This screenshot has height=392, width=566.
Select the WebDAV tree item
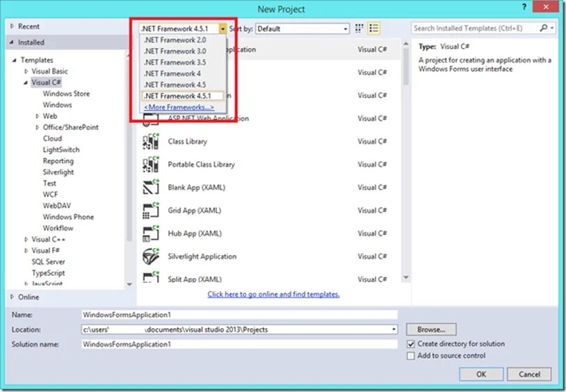tap(57, 206)
